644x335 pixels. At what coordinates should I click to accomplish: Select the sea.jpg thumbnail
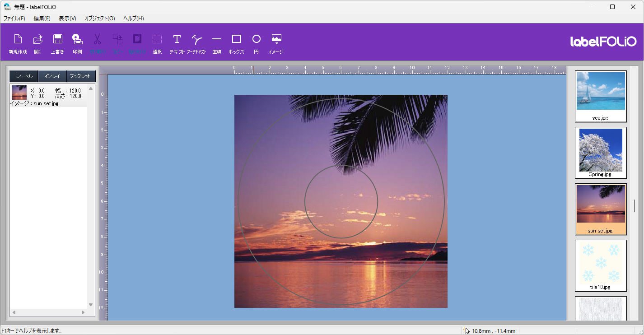click(x=601, y=96)
